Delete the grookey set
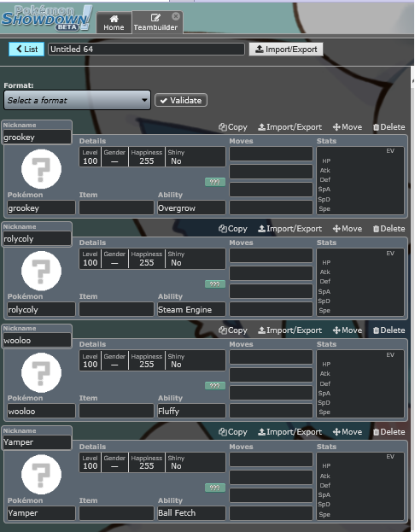This screenshot has width=415, height=532. coord(389,127)
